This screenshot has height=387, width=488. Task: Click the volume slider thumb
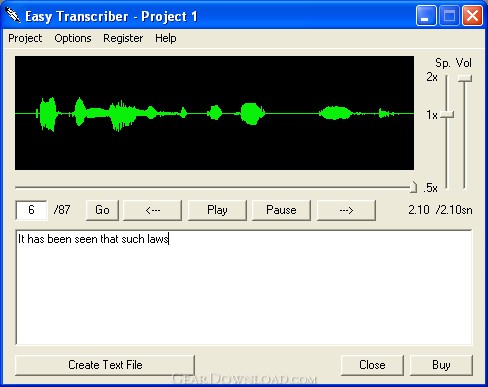point(465,78)
